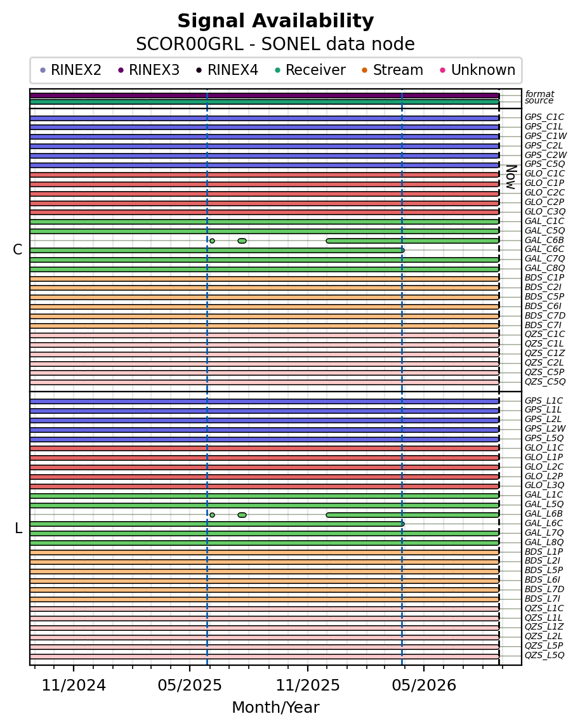Select the small GAL_C6B data point dot
The height and width of the screenshot is (728, 580).
pos(212,241)
